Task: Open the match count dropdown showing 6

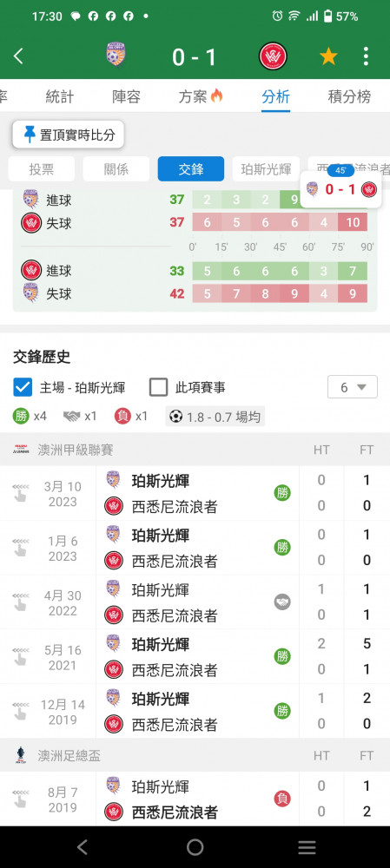Action: 353,387
